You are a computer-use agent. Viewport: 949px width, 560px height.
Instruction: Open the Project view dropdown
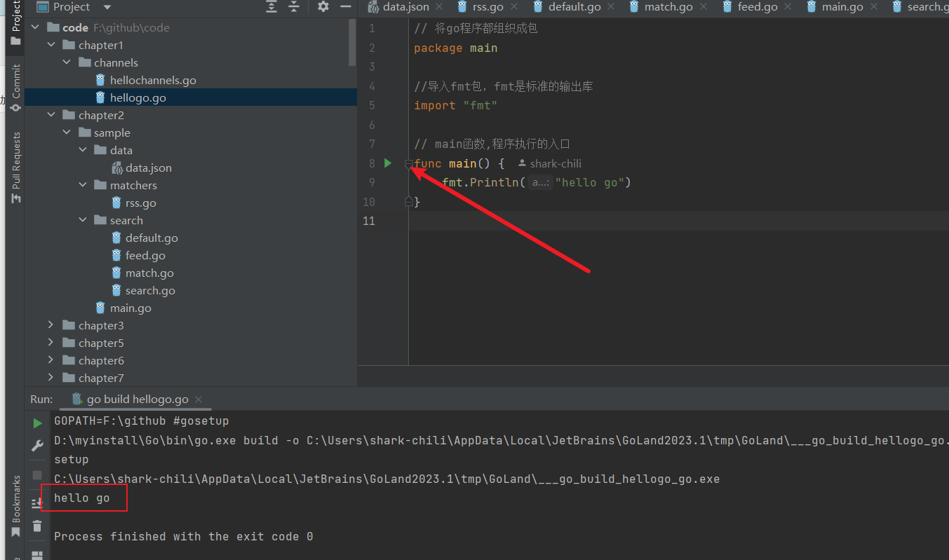click(107, 7)
